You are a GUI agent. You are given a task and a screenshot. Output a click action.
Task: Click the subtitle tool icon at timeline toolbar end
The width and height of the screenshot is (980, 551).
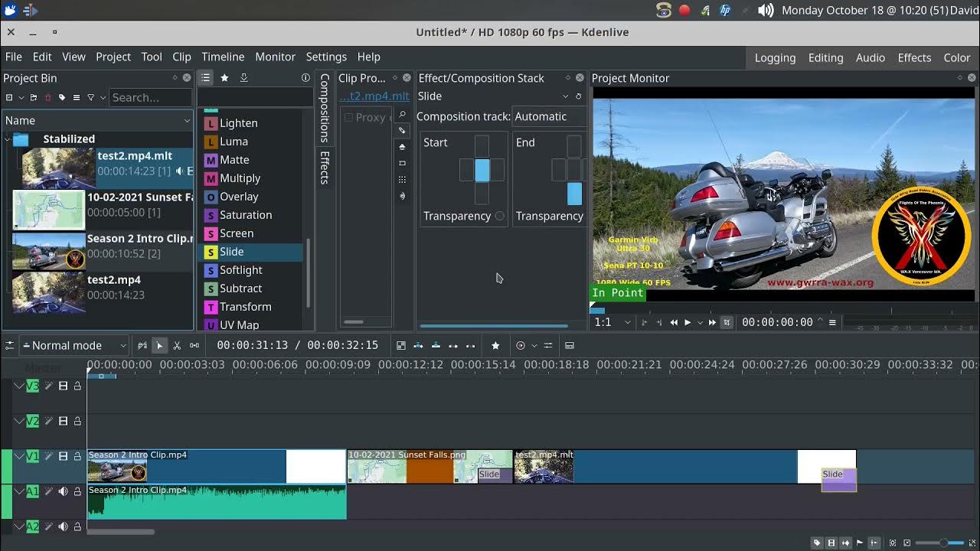570,346
